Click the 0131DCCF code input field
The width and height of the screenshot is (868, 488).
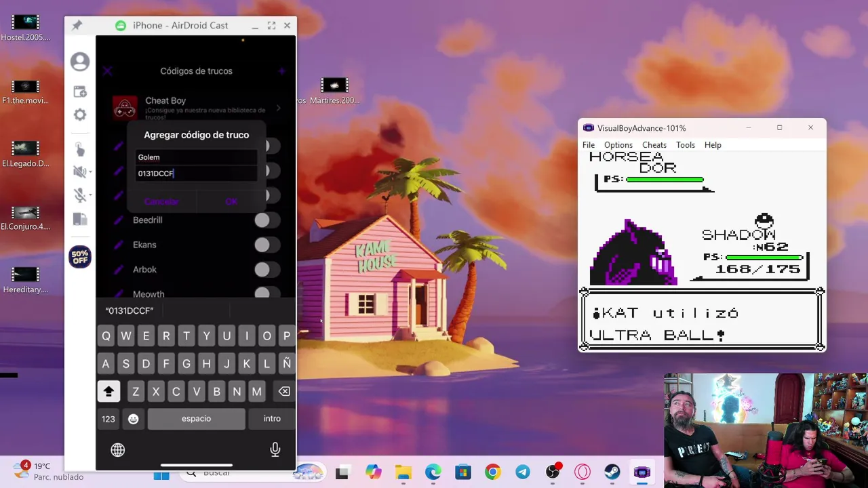pos(196,174)
